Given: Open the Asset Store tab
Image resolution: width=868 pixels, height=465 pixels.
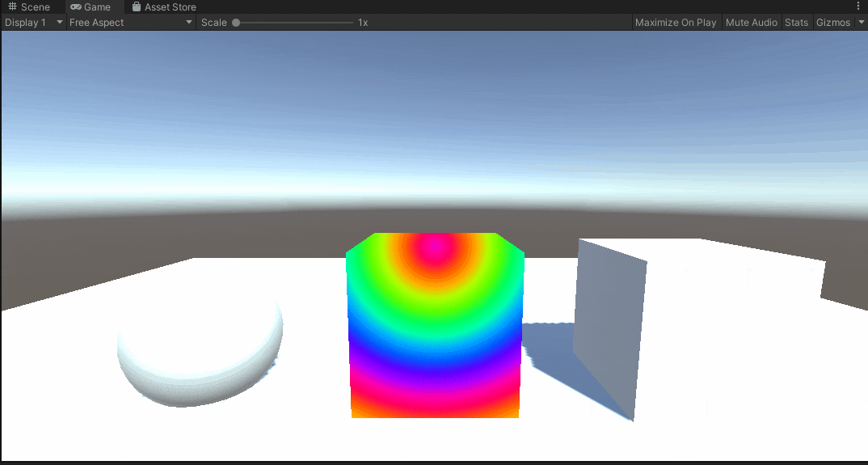Looking at the screenshot, I should pos(164,7).
